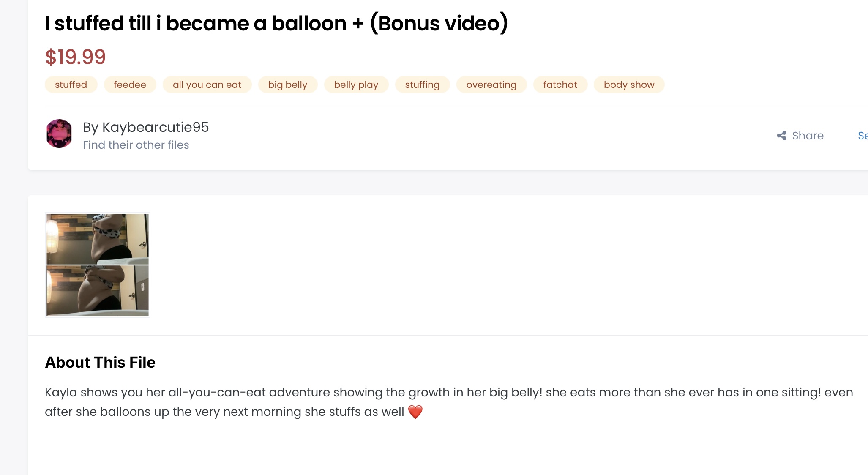Image resolution: width=868 pixels, height=475 pixels.
Task: Browse the "stuffing" tag
Action: click(x=422, y=85)
